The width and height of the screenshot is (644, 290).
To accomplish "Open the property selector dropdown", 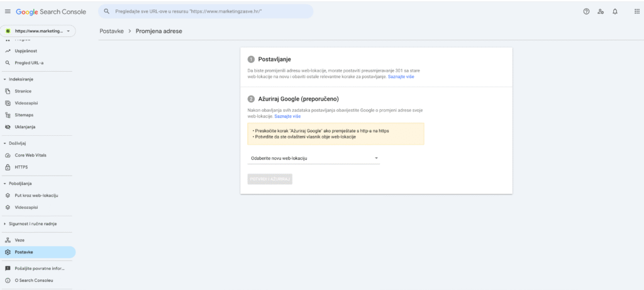I will click(38, 31).
